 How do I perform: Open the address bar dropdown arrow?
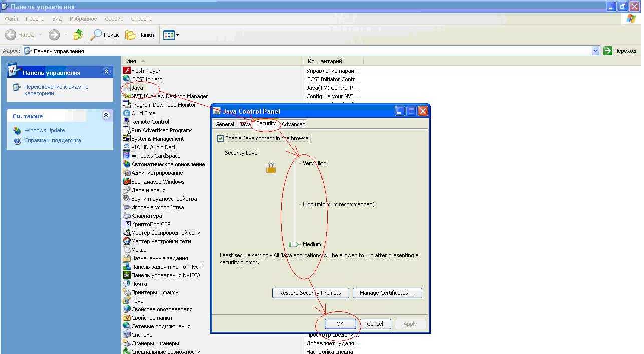(x=595, y=51)
